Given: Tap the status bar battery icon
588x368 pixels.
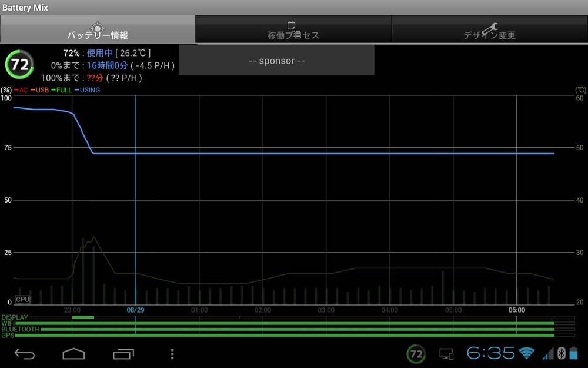Looking at the screenshot, I should coord(574,353).
